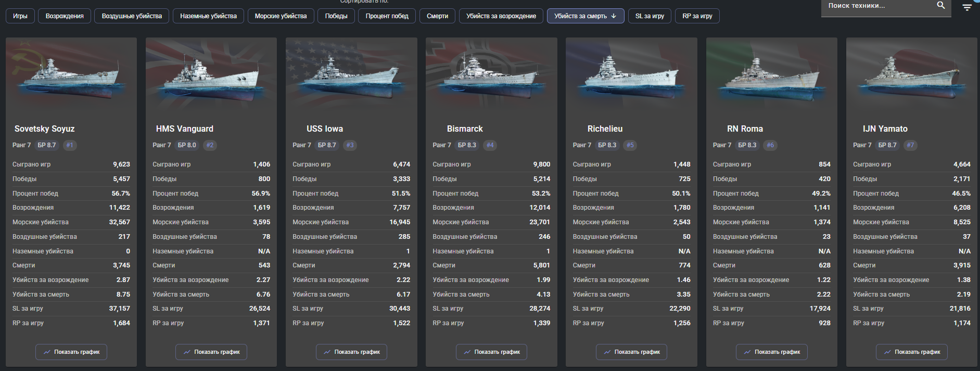
Task: Show the graph for USS Iowa
Action: click(351, 352)
